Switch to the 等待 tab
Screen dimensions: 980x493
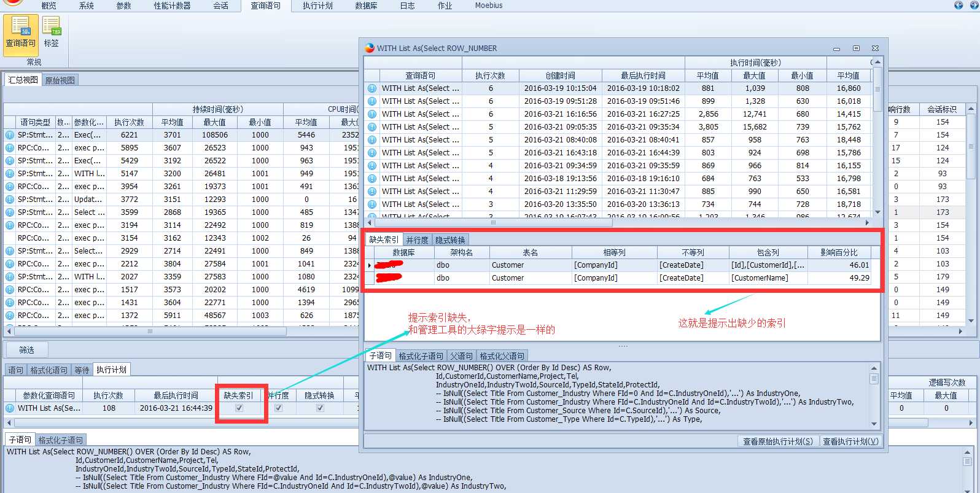coord(82,370)
